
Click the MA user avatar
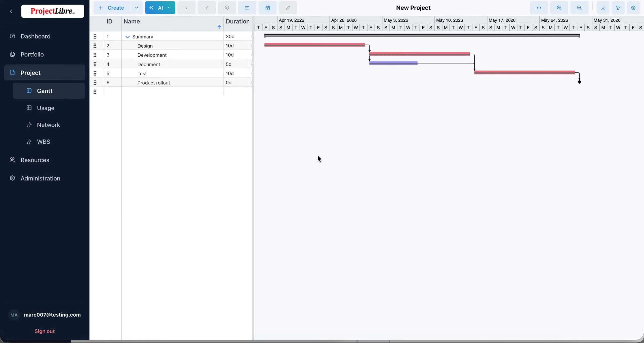[x=14, y=315]
